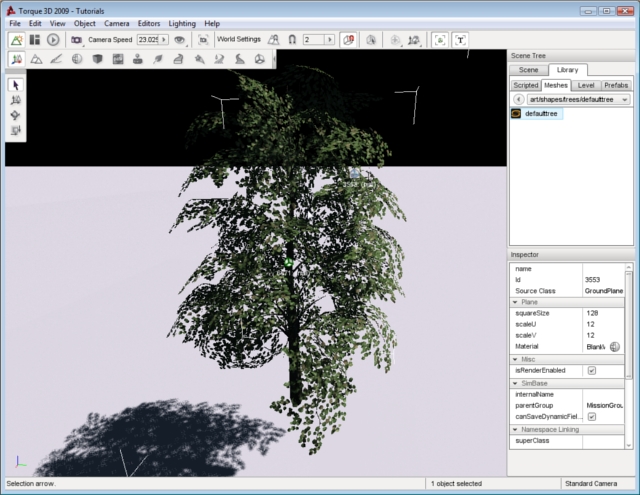Click the Play game button in toolbar
Image resolution: width=640 pixels, height=495 pixels.
53,40
